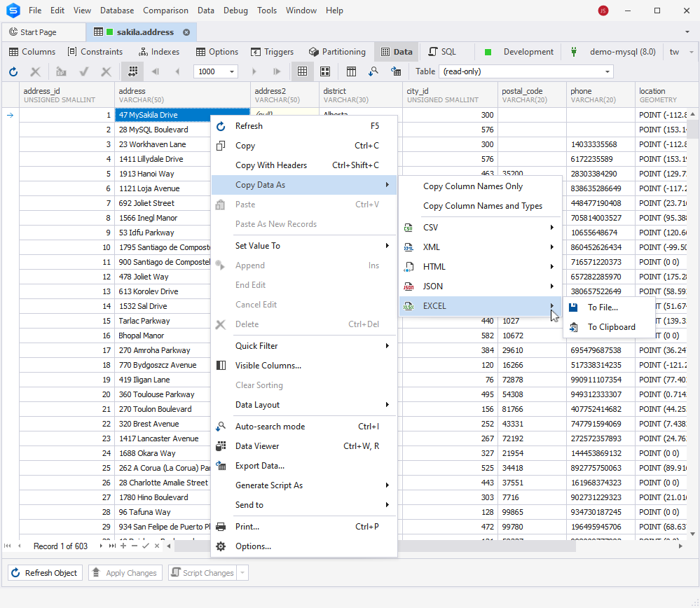
Task: Click the visible columns toolbar icon
Action: click(x=351, y=71)
